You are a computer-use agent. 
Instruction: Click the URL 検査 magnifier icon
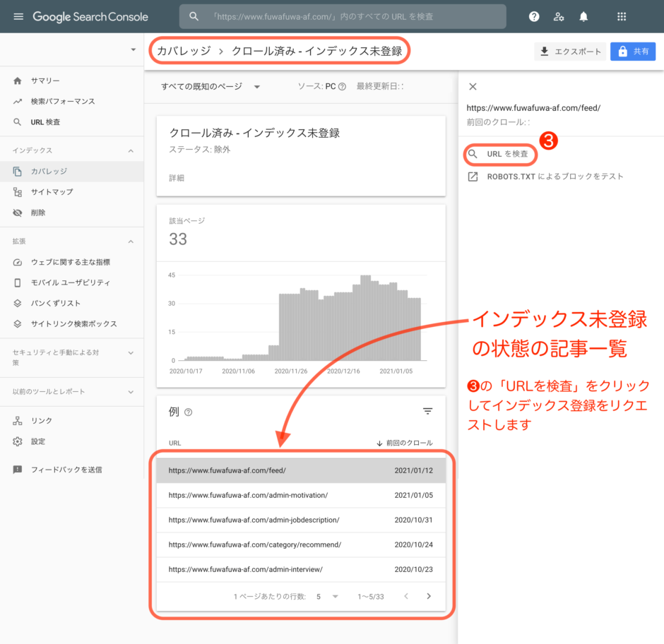click(18, 122)
